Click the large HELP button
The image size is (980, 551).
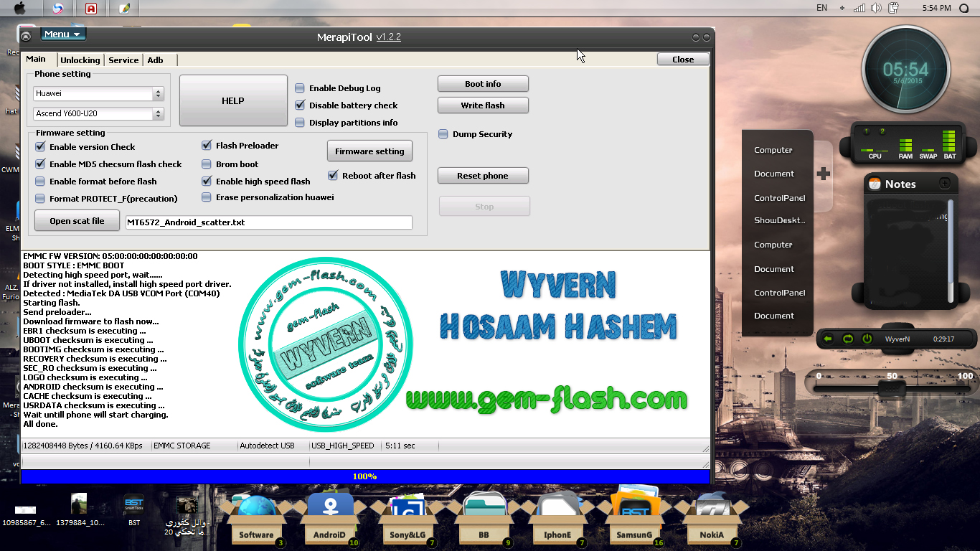point(233,101)
